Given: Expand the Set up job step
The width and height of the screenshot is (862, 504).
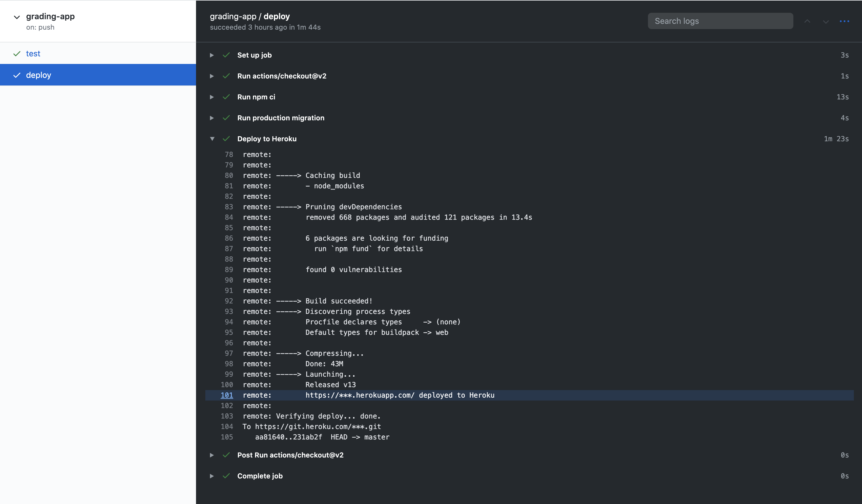Looking at the screenshot, I should pyautogui.click(x=212, y=55).
